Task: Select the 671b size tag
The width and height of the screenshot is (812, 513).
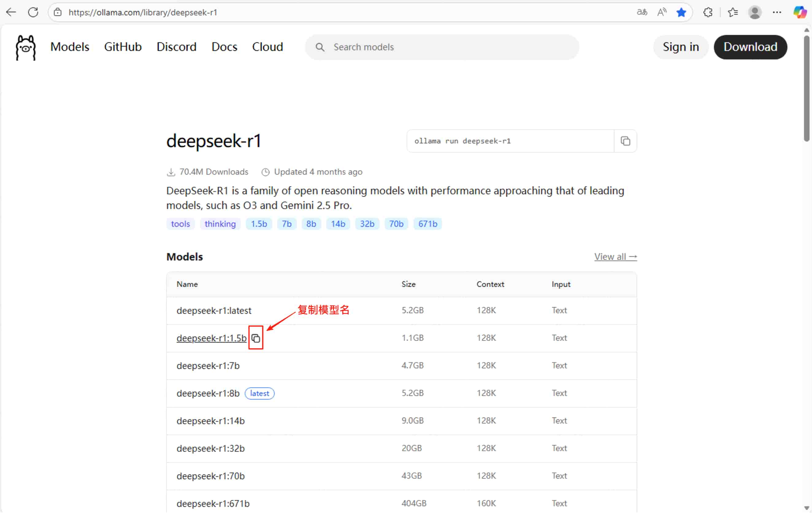Action: [427, 224]
